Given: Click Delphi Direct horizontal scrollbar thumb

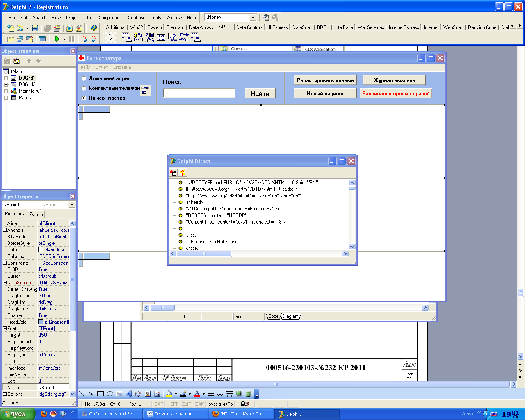Looking at the screenshot, I should click(204, 254).
